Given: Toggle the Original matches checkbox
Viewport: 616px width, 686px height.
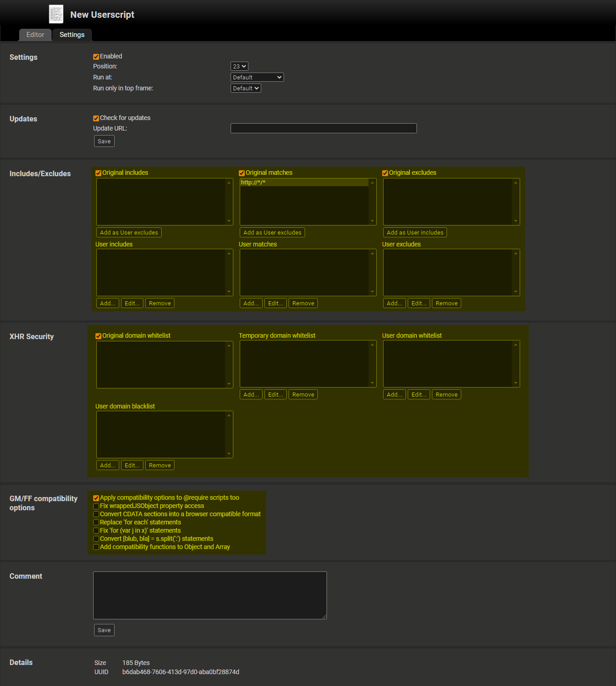Looking at the screenshot, I should [x=242, y=173].
